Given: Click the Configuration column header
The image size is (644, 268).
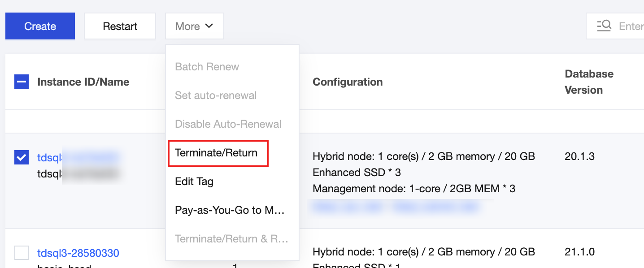Looking at the screenshot, I should pos(347,82).
